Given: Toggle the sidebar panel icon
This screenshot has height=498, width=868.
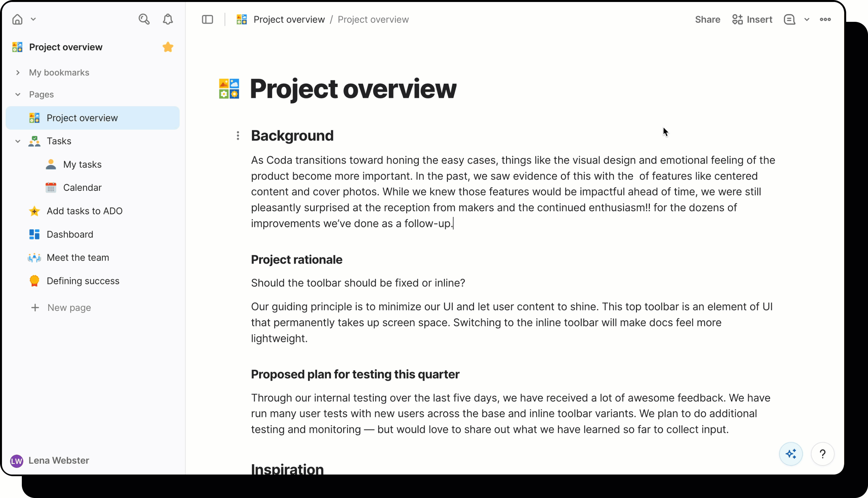Looking at the screenshot, I should tap(208, 20).
